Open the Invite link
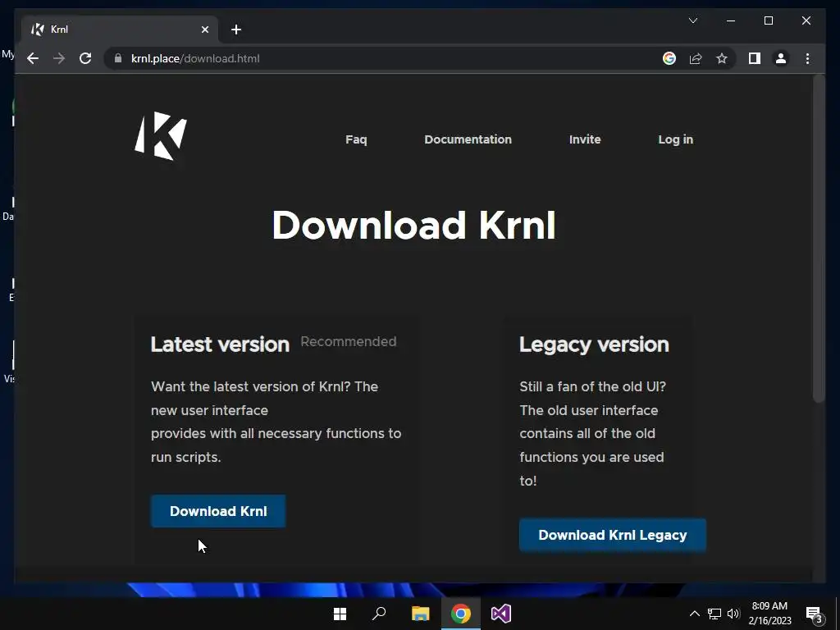Screen dimensions: 840x630 click(x=584, y=139)
